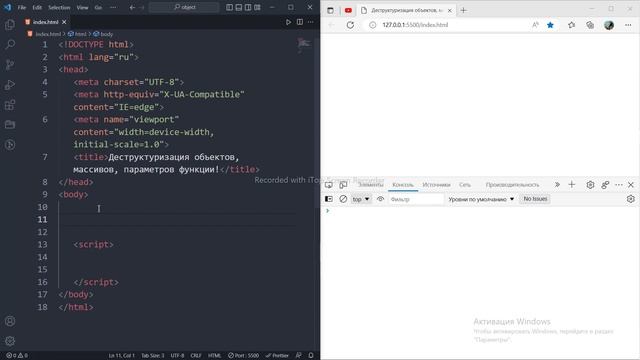The width and height of the screenshot is (640, 360).
Task: Select the UTF-8 encoding indicator
Action: click(177, 356)
